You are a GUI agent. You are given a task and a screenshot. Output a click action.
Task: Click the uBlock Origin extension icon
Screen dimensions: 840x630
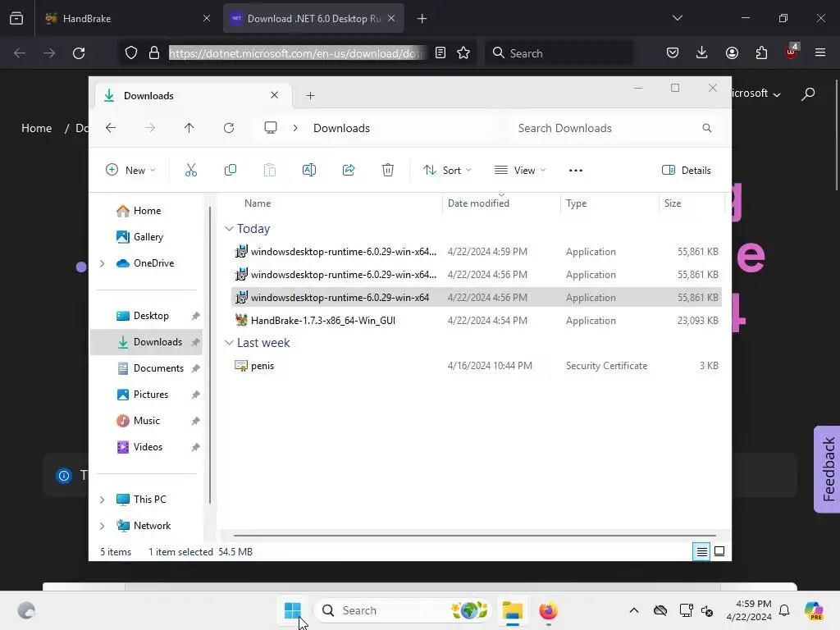coord(792,52)
